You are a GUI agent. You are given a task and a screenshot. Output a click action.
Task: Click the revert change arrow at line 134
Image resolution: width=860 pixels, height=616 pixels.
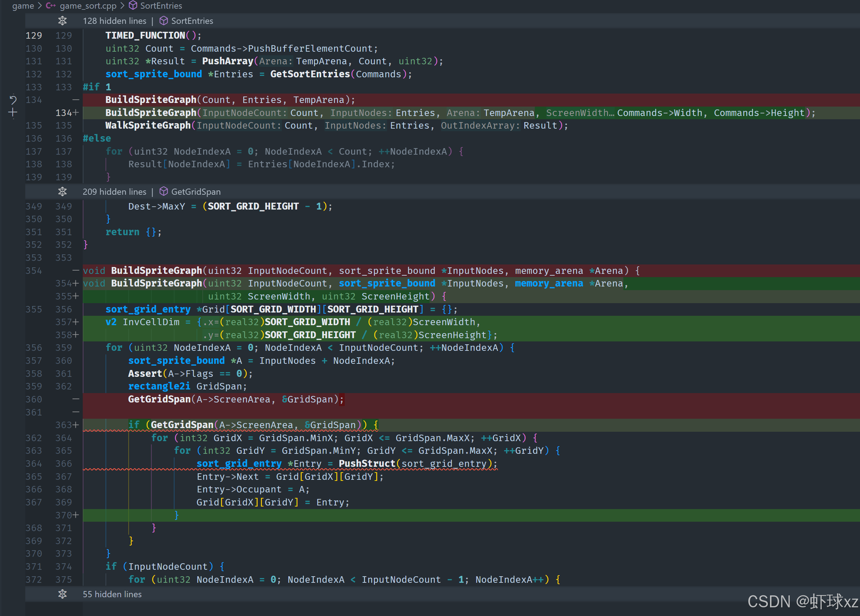(x=13, y=100)
